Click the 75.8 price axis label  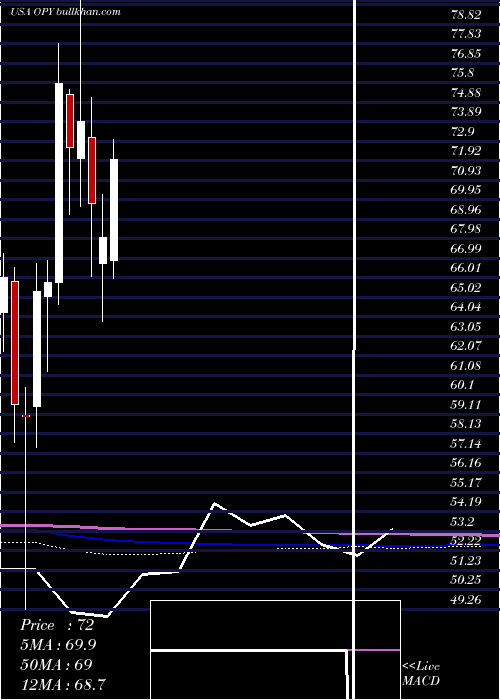(x=463, y=73)
